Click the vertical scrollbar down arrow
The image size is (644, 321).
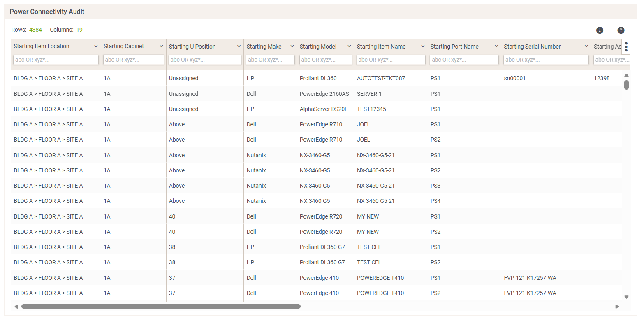[x=626, y=297]
